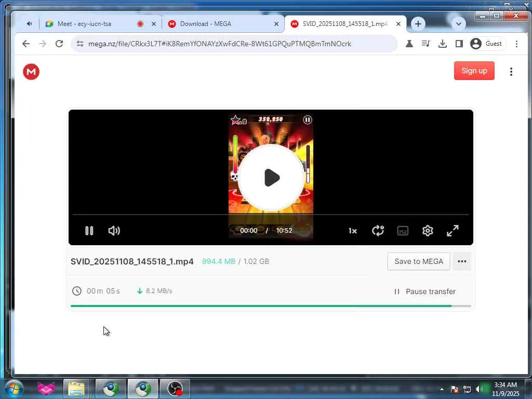
Task: Click the Action Center flag tray icon
Action: [455, 389]
